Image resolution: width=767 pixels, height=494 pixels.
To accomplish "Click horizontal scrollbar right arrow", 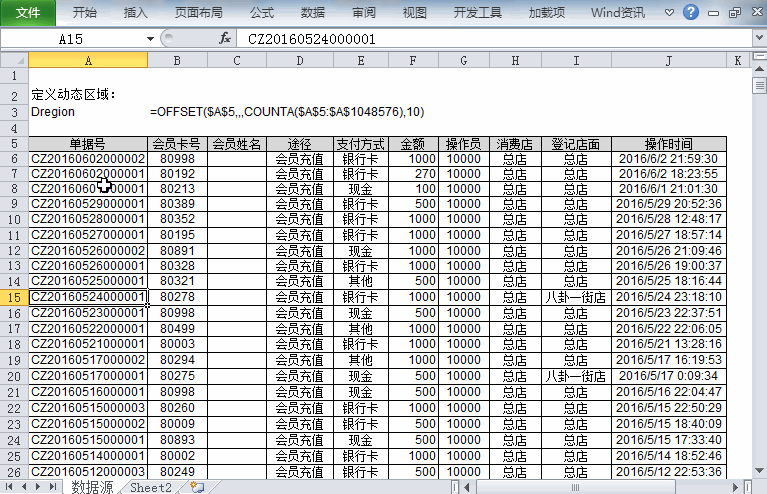I will tap(735, 487).
